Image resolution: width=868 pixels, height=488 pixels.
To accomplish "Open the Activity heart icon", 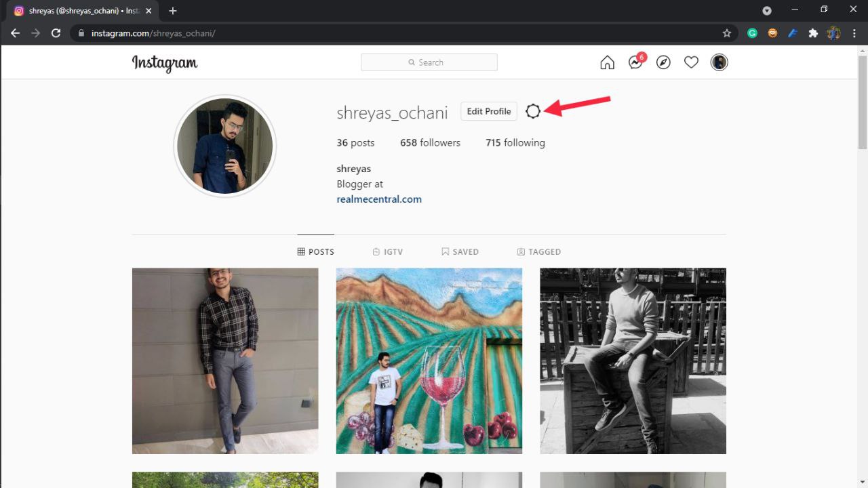I will point(691,62).
